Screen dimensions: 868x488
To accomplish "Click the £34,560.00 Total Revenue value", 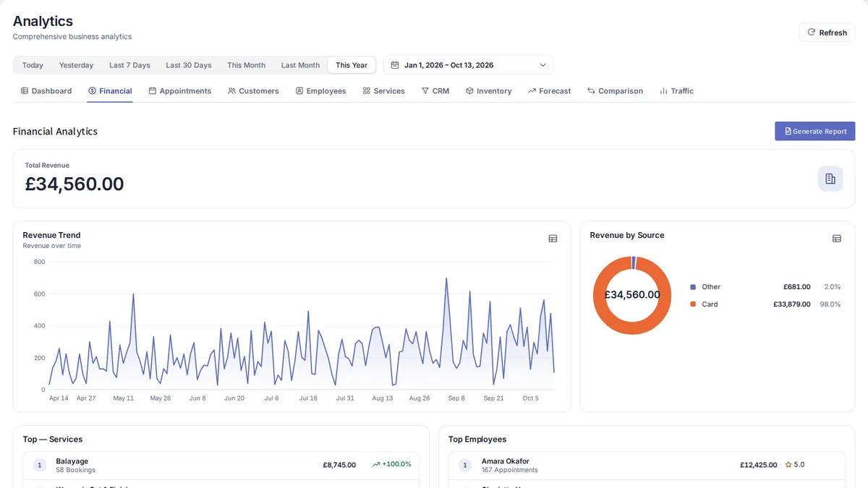I will [75, 184].
